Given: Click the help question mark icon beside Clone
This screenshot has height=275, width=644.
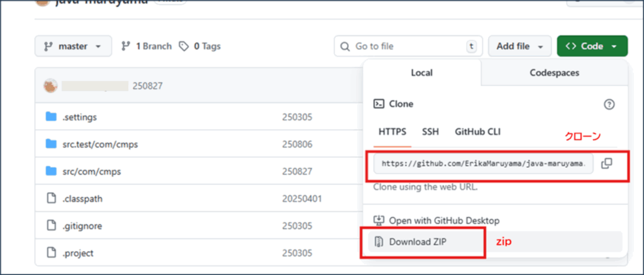Looking at the screenshot, I should pyautogui.click(x=608, y=104).
